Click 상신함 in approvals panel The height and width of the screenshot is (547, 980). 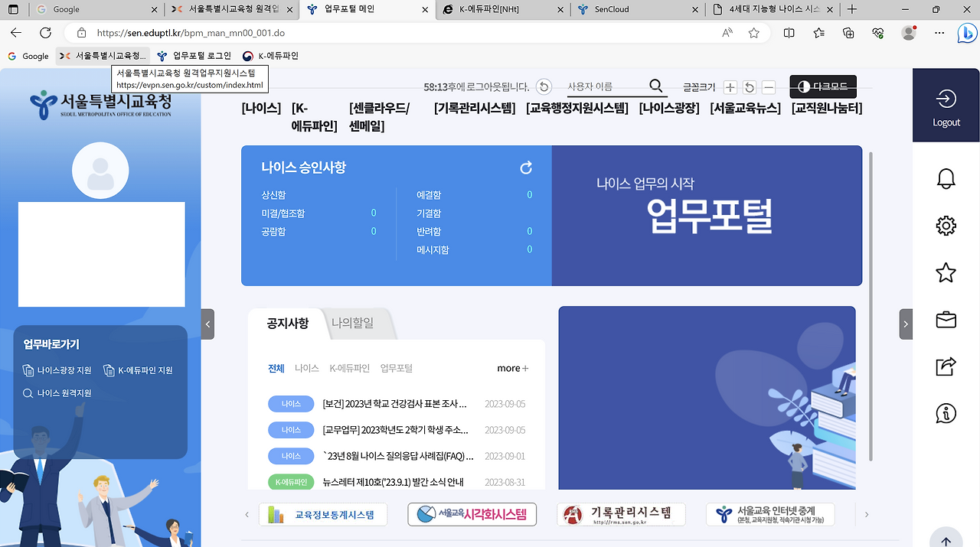point(273,195)
